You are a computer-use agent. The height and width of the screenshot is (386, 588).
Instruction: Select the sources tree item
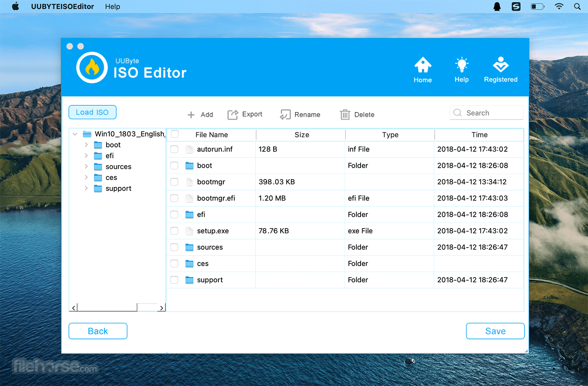(x=118, y=167)
